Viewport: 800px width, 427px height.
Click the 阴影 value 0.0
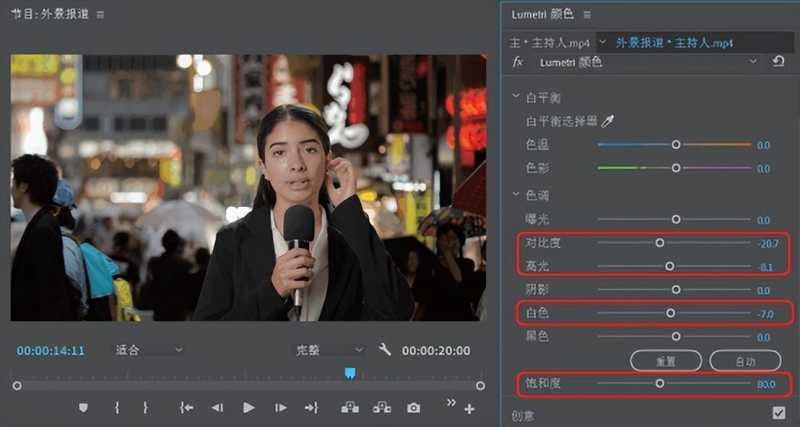pos(763,291)
